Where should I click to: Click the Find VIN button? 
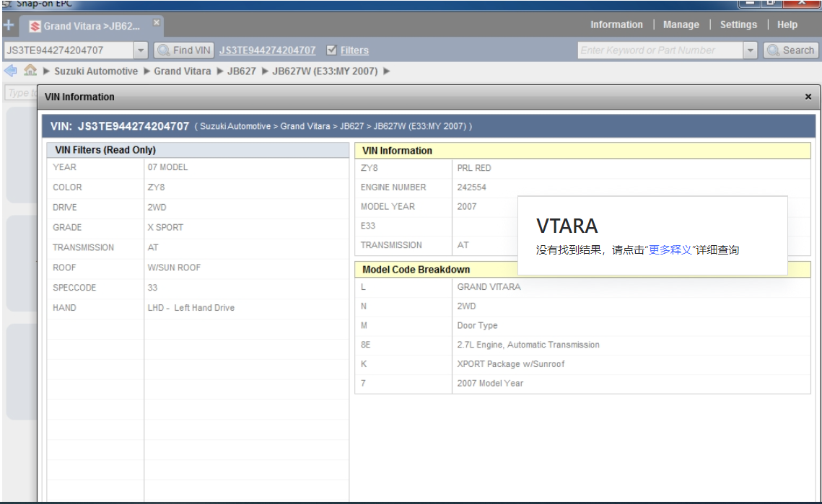pyautogui.click(x=183, y=50)
